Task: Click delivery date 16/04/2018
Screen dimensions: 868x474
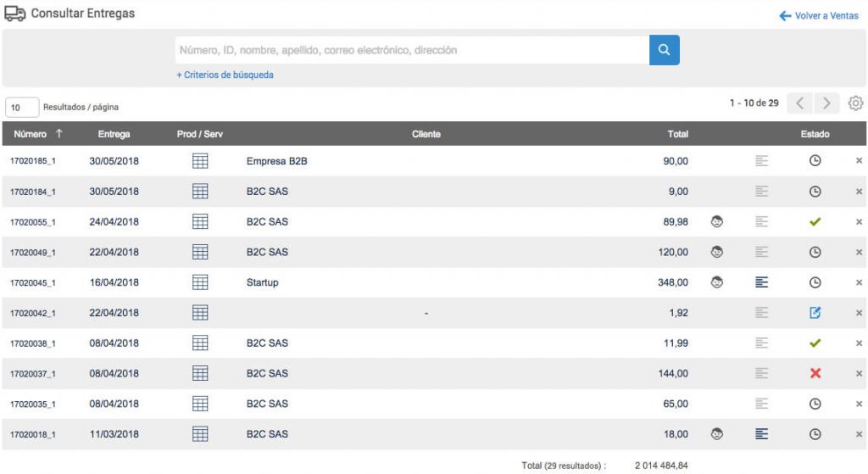Action: [114, 282]
